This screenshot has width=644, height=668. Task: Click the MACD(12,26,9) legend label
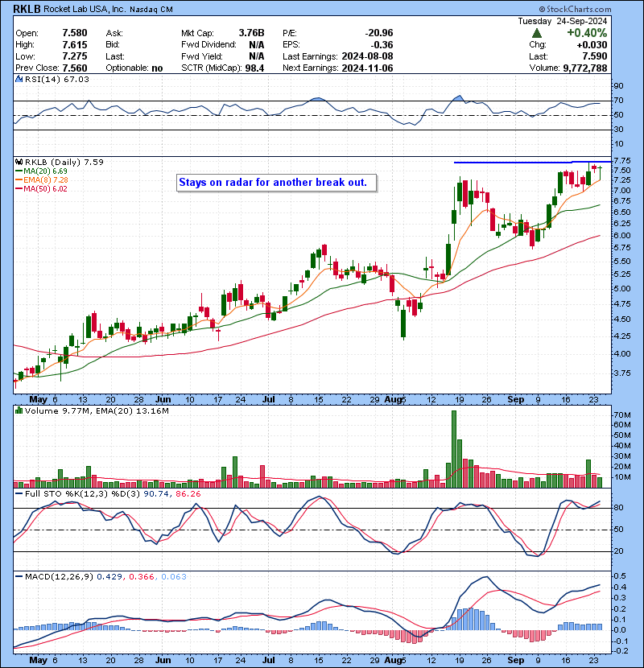pyautogui.click(x=59, y=576)
